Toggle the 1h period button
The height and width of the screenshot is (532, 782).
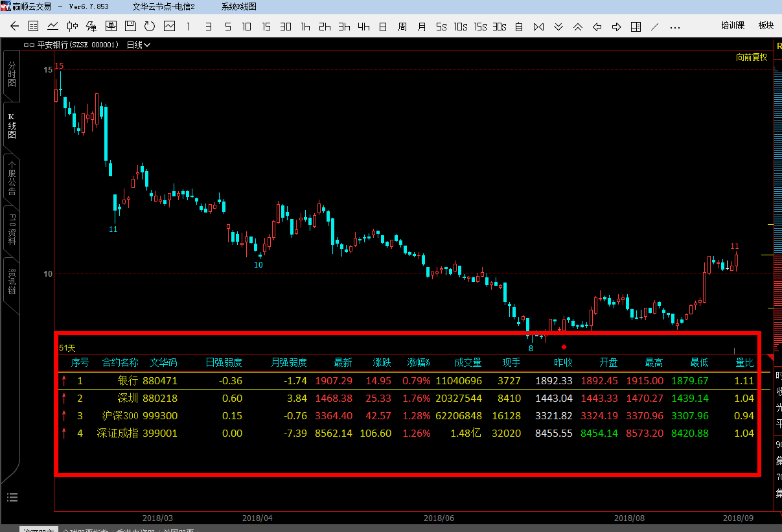pos(305,27)
